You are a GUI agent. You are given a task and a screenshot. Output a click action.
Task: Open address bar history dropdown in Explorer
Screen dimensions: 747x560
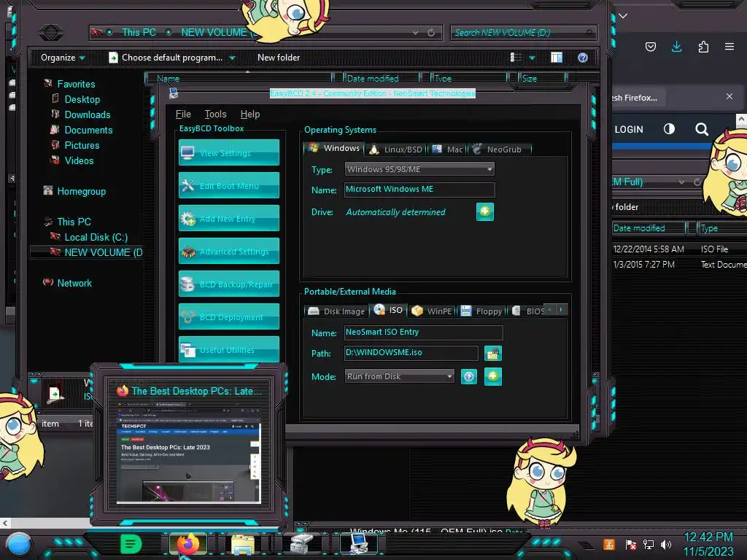pos(415,32)
